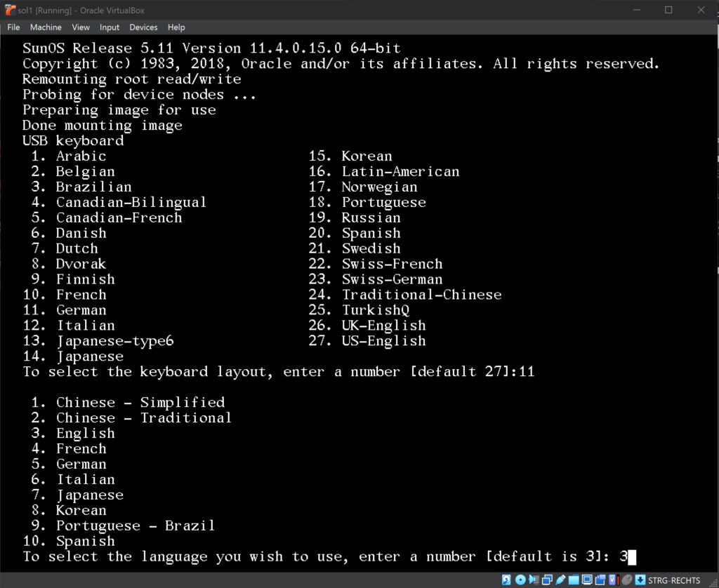Click the VirtualBox icon in title bar

[10, 10]
